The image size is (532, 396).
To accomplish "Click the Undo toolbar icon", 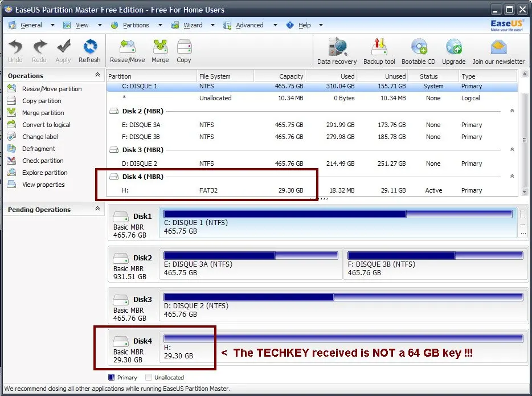I will click(x=15, y=47).
